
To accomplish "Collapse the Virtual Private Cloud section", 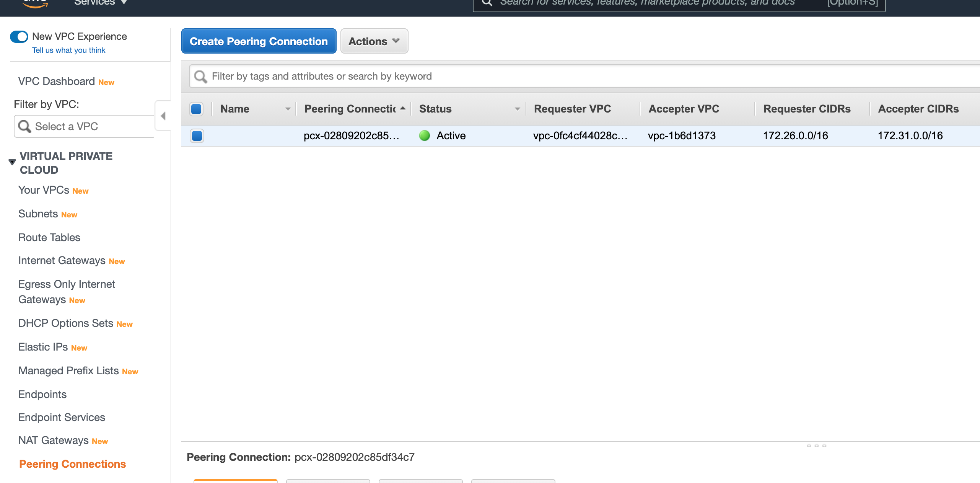I will coord(12,162).
